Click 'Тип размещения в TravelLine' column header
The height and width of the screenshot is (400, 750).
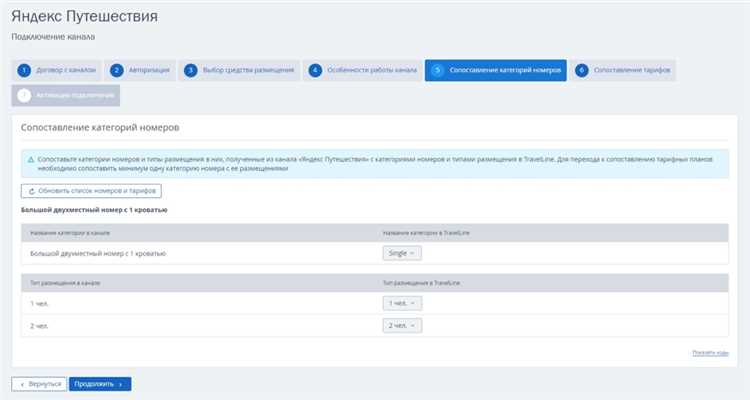coord(421,283)
